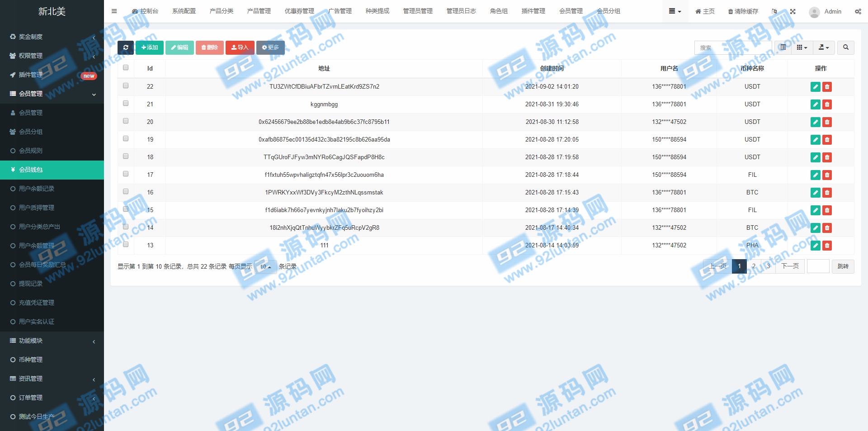Edit the record with Id 17
This screenshot has height=431, width=868.
(x=816, y=175)
